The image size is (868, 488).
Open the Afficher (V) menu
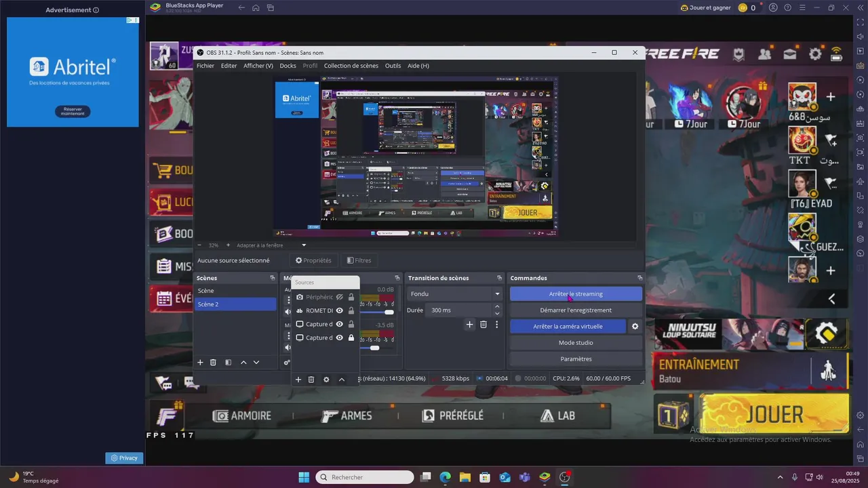(258, 66)
